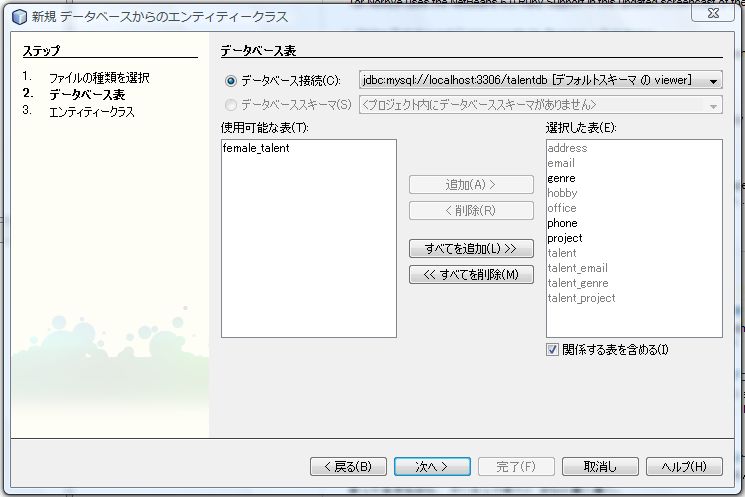Click talent_email in the selected tables list
745x497 pixels.
[x=577, y=268]
